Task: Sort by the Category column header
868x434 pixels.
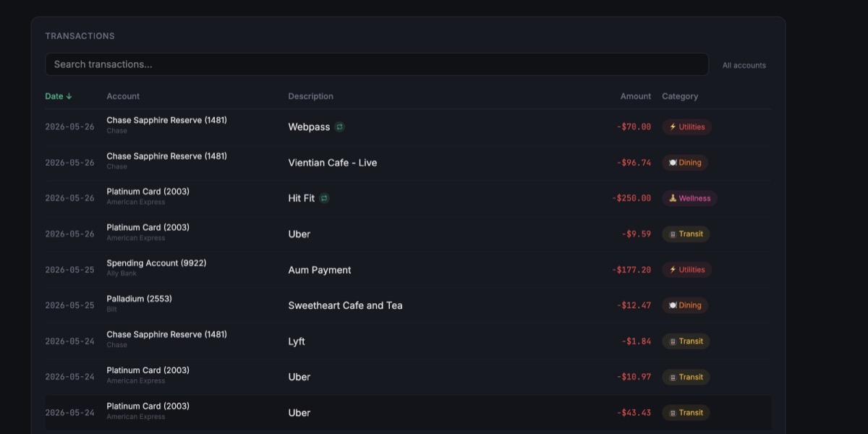Action: click(x=680, y=96)
